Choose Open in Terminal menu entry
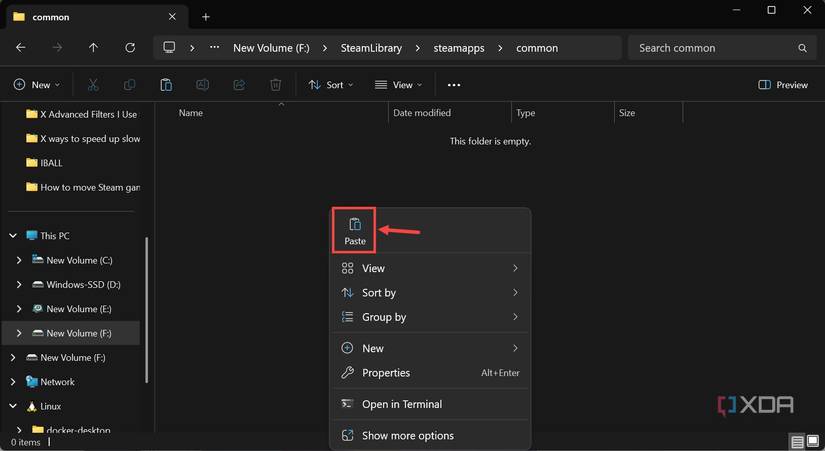This screenshot has height=451, width=825. [401, 404]
